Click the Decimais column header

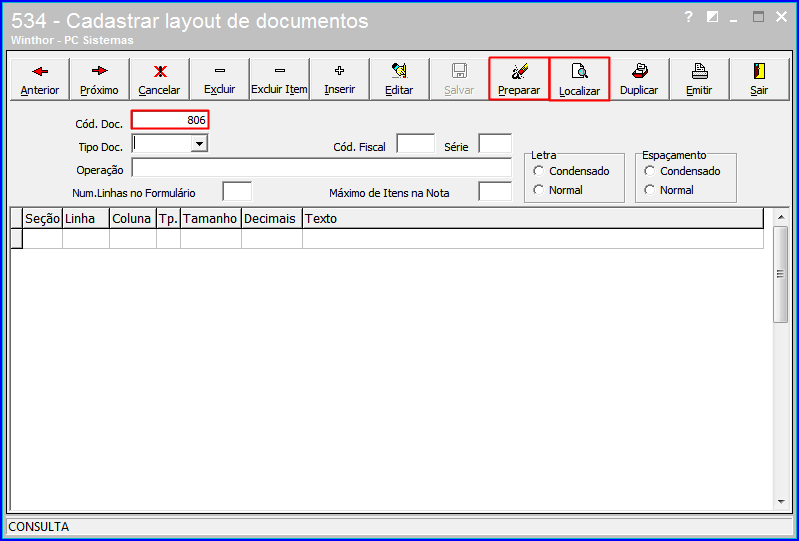pyautogui.click(x=272, y=219)
